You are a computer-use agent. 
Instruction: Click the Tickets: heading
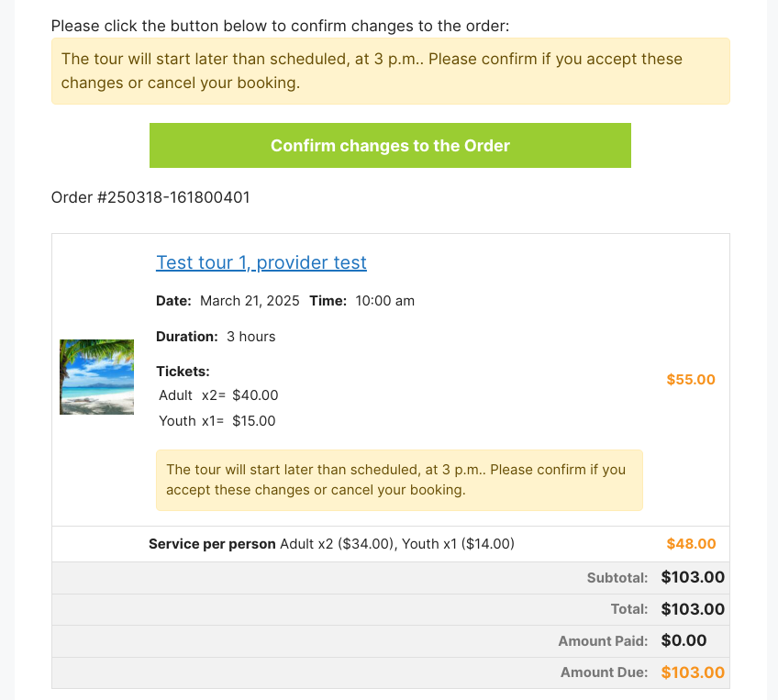click(183, 371)
